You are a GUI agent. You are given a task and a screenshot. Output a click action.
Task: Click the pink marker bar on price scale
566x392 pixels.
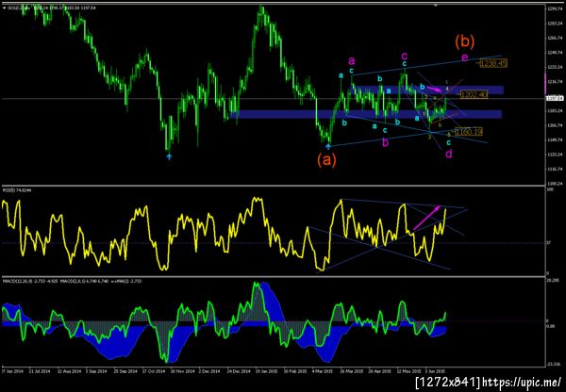pos(545,83)
